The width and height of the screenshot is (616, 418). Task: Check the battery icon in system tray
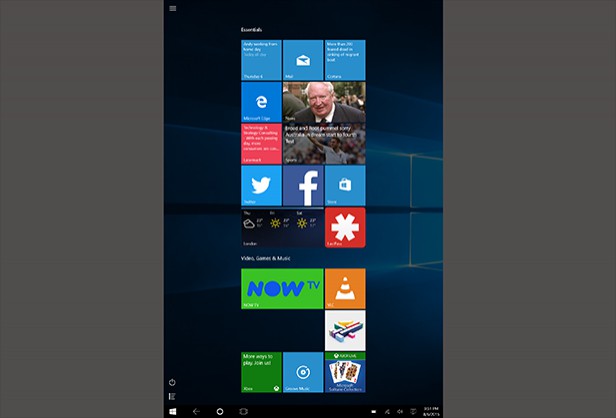(374, 412)
